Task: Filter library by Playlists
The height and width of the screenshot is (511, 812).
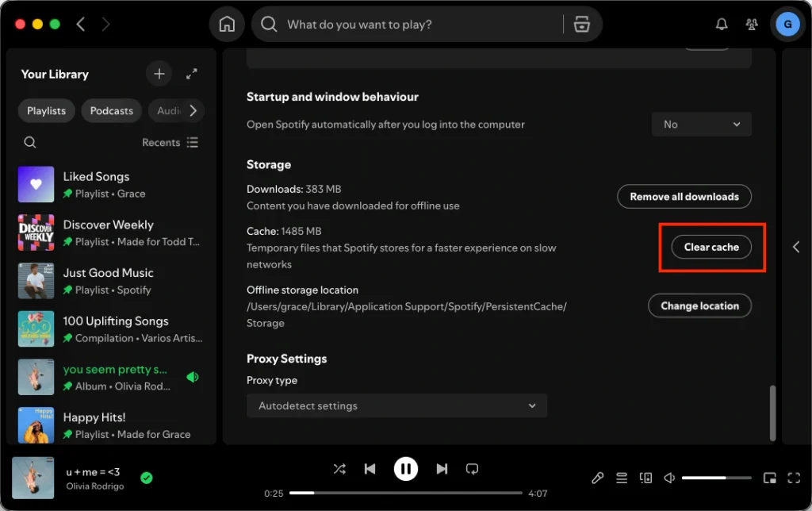Action: point(47,111)
